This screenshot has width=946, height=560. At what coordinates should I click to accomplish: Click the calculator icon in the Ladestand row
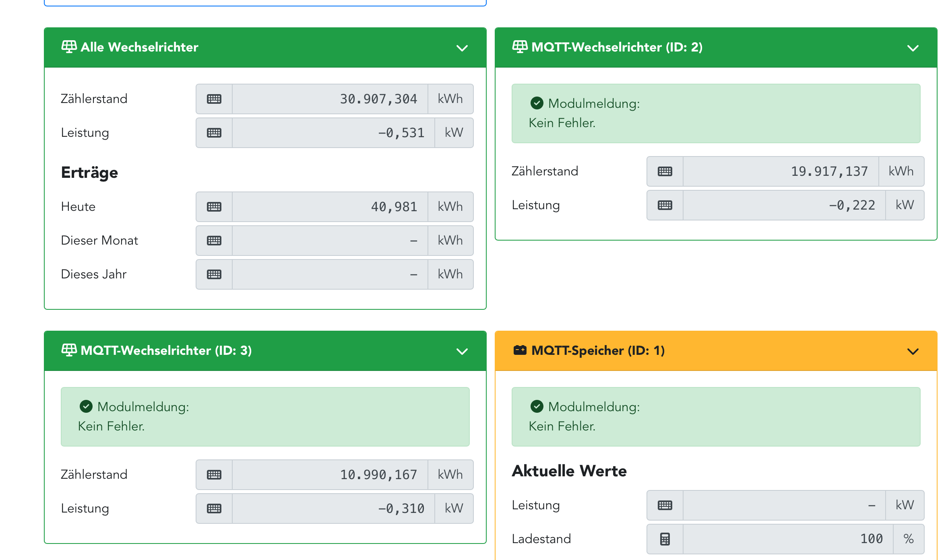[665, 539]
